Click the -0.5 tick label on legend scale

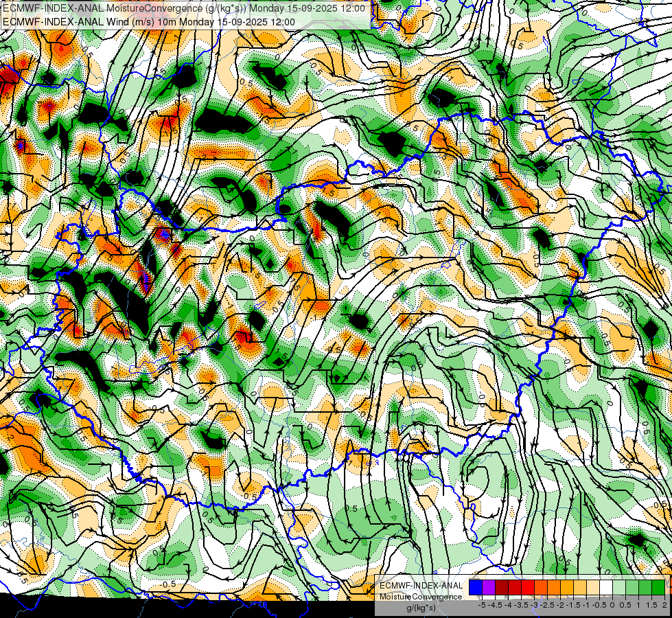pyautogui.click(x=599, y=605)
